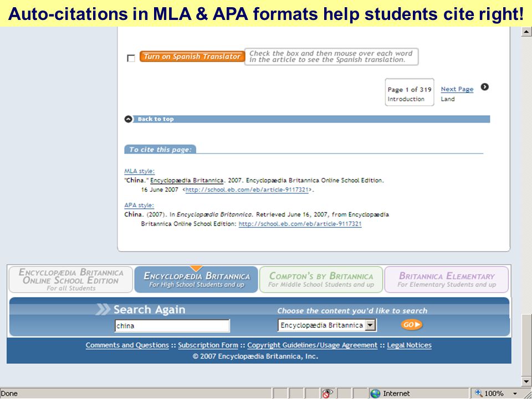Click the Search Again chevron icon
This screenshot has width=532, height=399.
(103, 309)
